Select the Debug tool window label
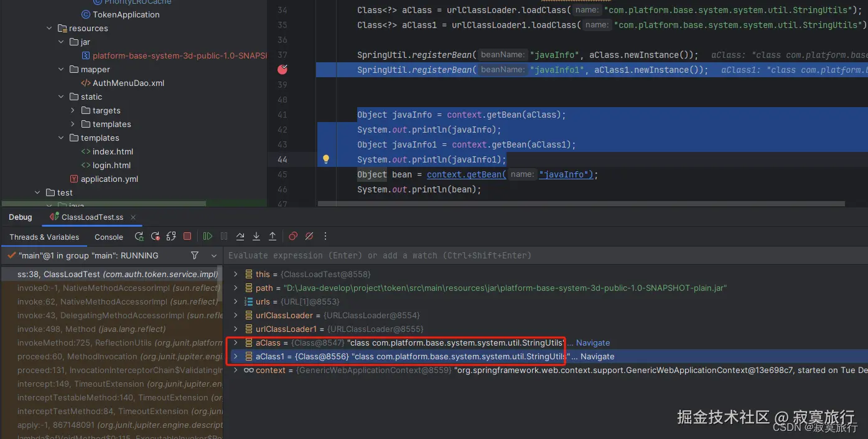Screen dimensions: 868x439 point(21,217)
